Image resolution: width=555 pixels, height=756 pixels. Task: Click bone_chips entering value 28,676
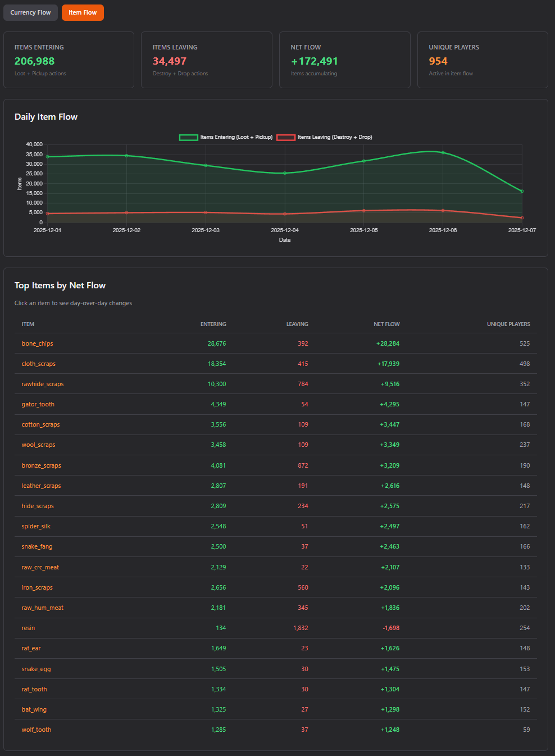click(217, 343)
